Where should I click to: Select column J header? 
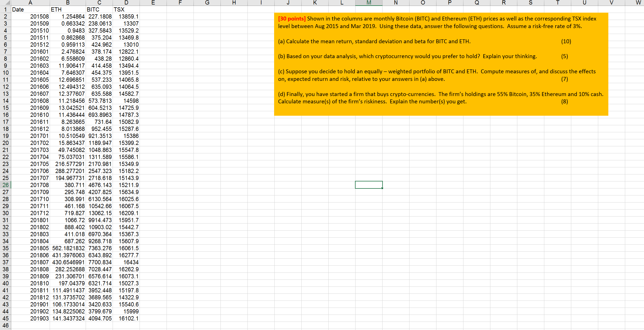[x=288, y=3]
